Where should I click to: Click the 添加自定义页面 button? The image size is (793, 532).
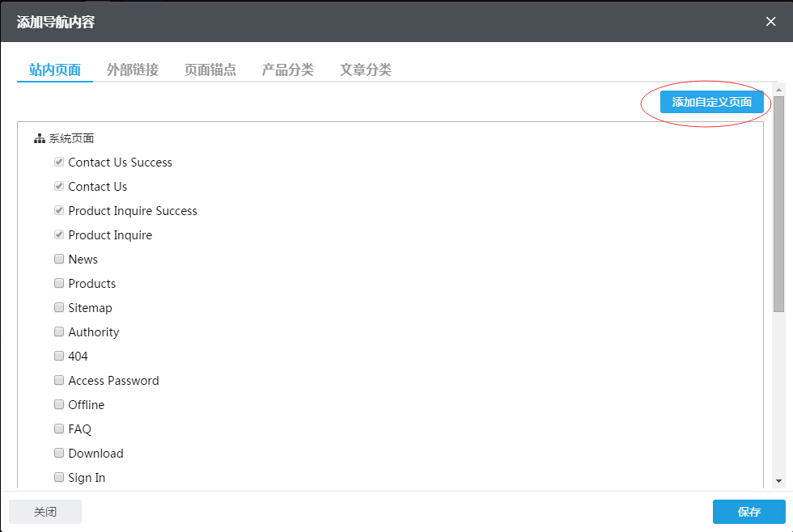coord(712,102)
